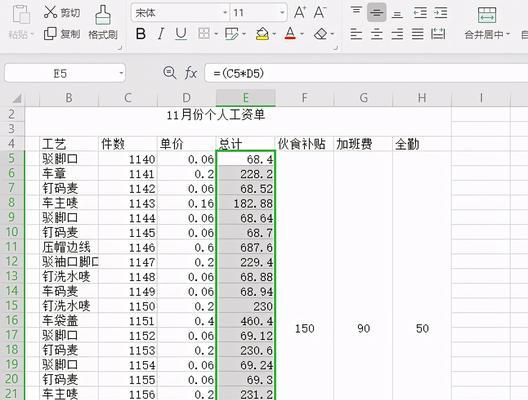Click the 单价 header cell
This screenshot has height=400, width=528.
click(186, 144)
